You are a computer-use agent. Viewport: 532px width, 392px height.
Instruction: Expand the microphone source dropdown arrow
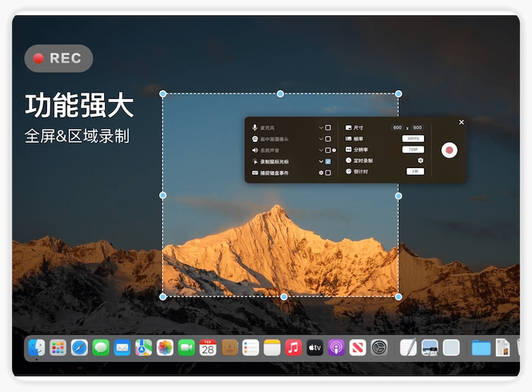[x=321, y=128]
